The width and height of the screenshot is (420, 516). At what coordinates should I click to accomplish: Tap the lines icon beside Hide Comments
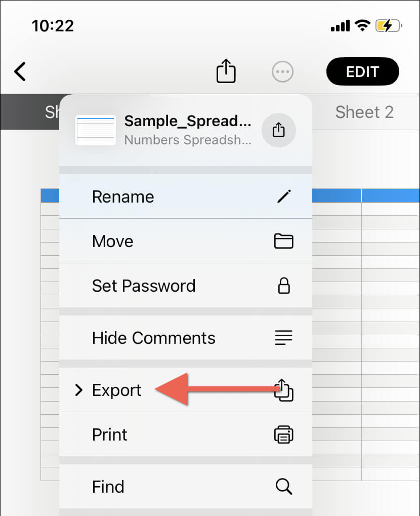coord(283,338)
